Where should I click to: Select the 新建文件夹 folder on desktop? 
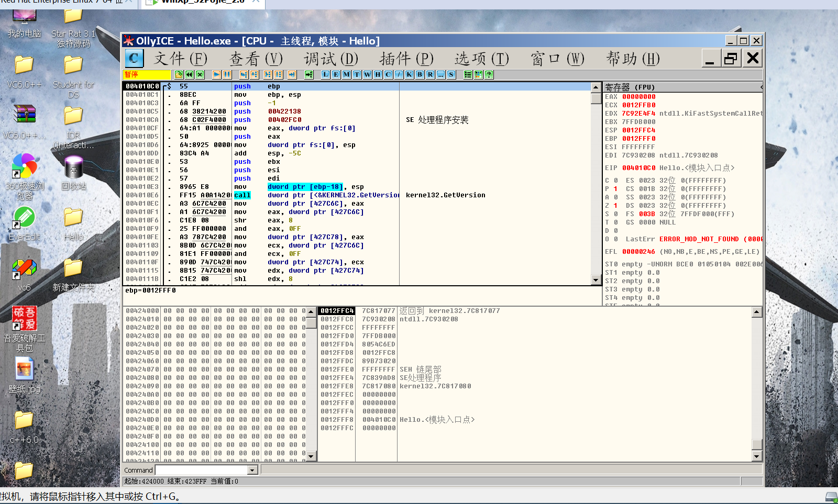pyautogui.click(x=73, y=275)
